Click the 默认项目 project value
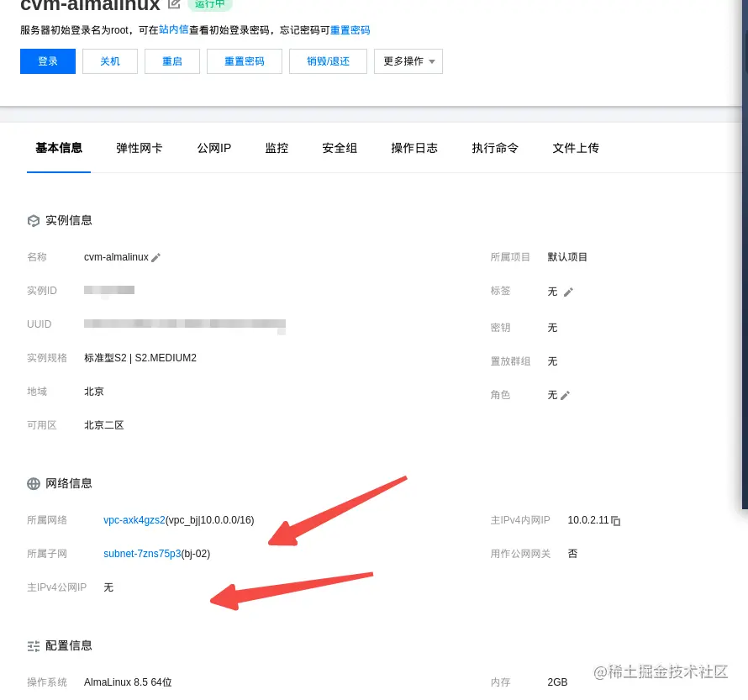This screenshot has width=748, height=700. tap(567, 257)
